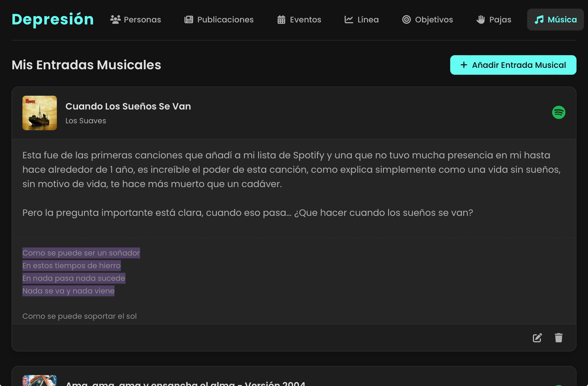Screen dimensions: 588x386
Task: Click the calendar icon beside Eventos
Action: pyautogui.click(x=281, y=20)
